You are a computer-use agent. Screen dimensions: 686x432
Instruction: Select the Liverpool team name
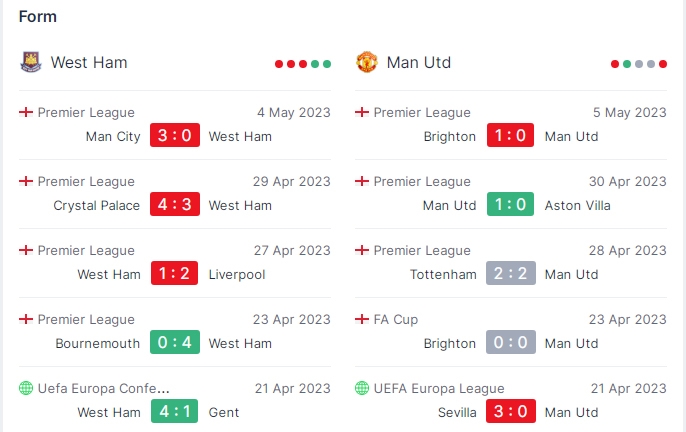tap(237, 274)
